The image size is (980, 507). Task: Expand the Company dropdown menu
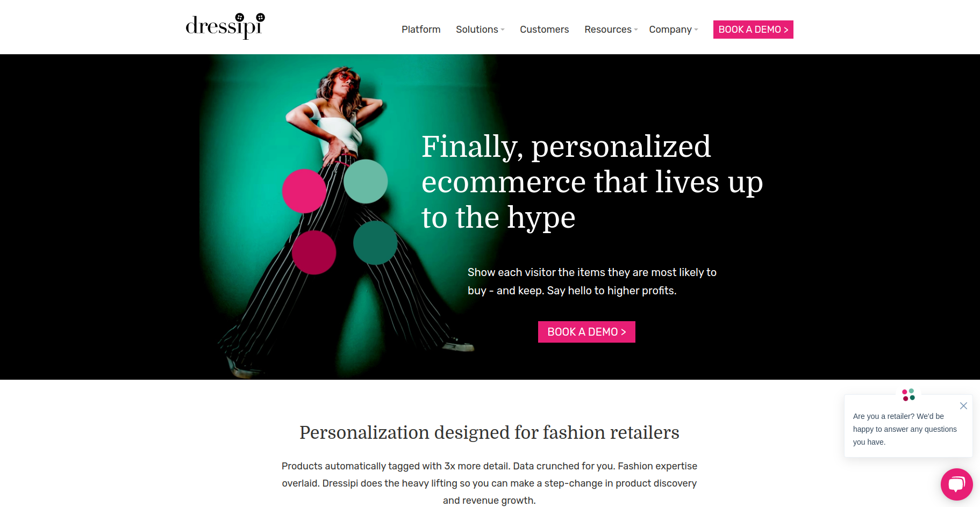674,30
